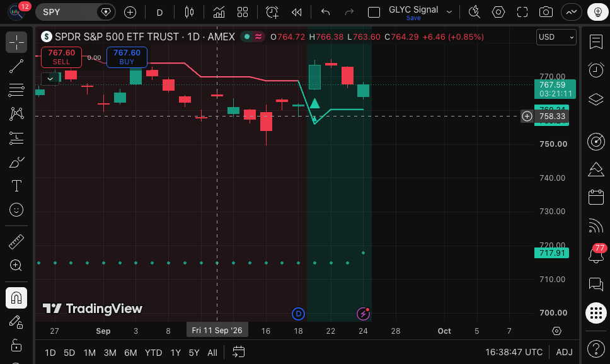
Task: Start bar replay mode
Action: point(296,13)
